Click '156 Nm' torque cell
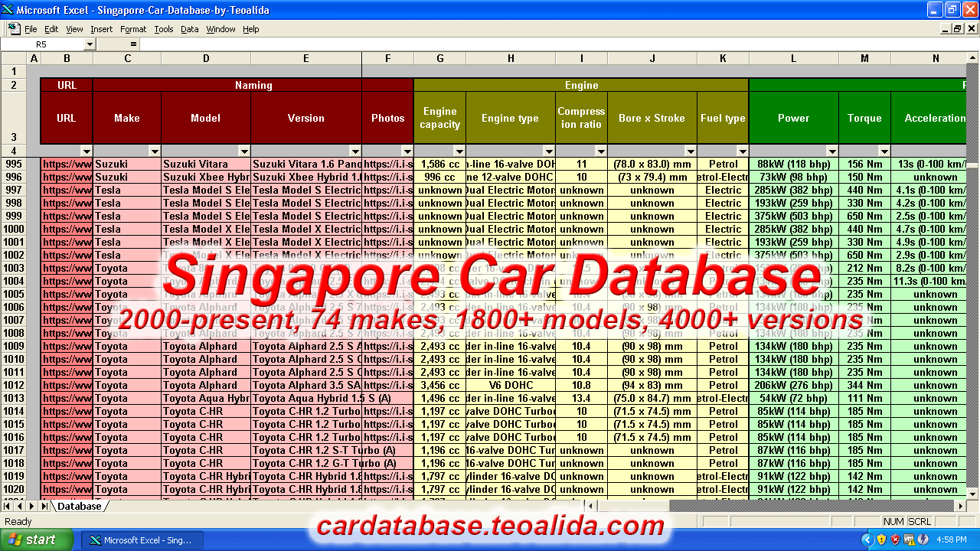The image size is (980, 551). coord(865,164)
